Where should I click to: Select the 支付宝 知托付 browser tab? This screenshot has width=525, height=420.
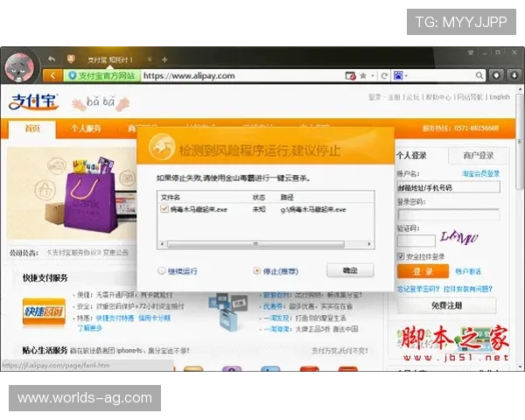point(110,59)
